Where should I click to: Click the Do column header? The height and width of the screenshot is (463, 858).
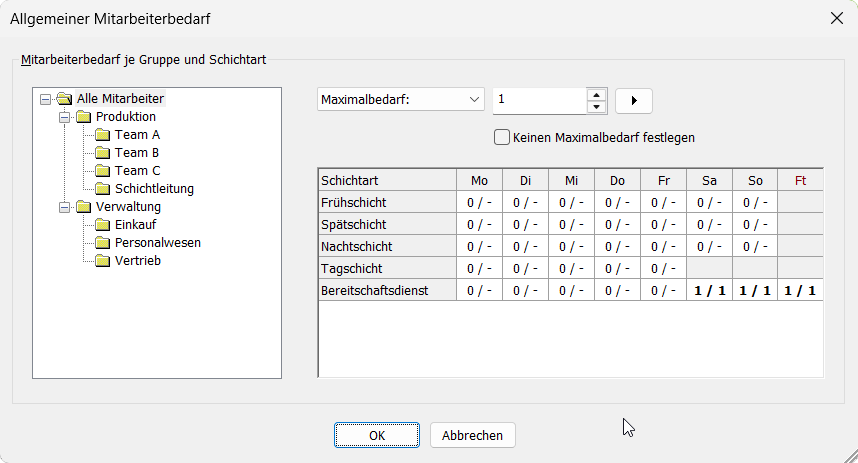coord(617,180)
